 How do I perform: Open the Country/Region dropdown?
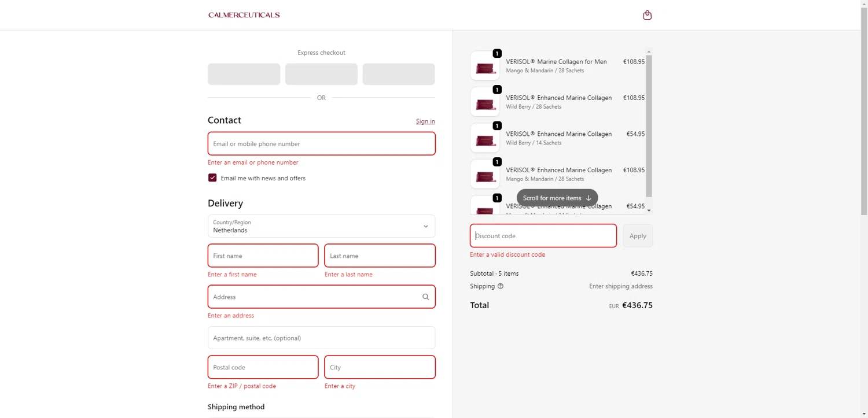[321, 227]
